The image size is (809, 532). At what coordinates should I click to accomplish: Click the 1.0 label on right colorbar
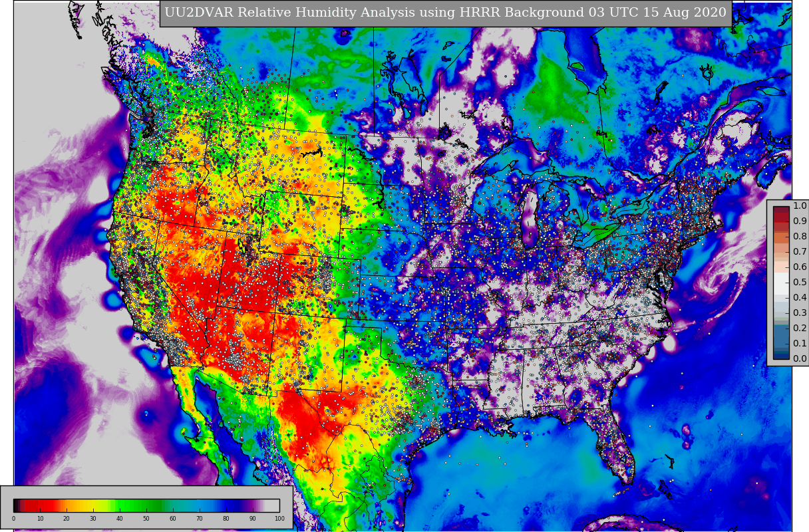coord(800,206)
